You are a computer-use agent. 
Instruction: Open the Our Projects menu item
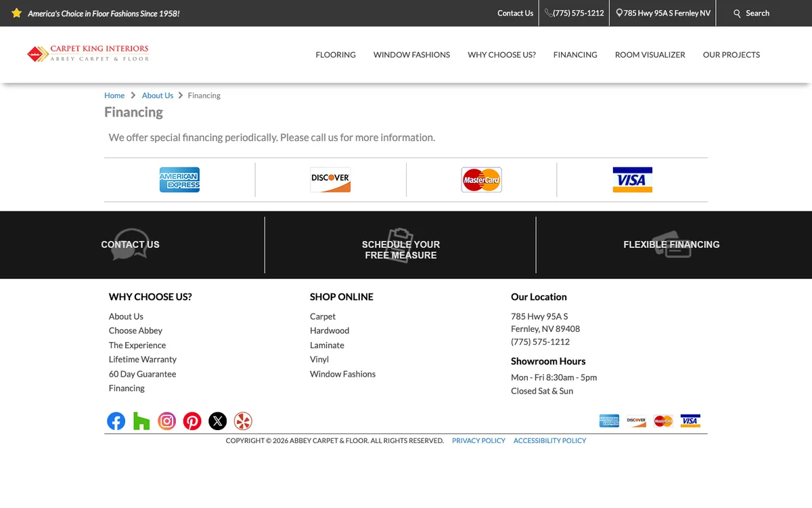[x=731, y=55]
